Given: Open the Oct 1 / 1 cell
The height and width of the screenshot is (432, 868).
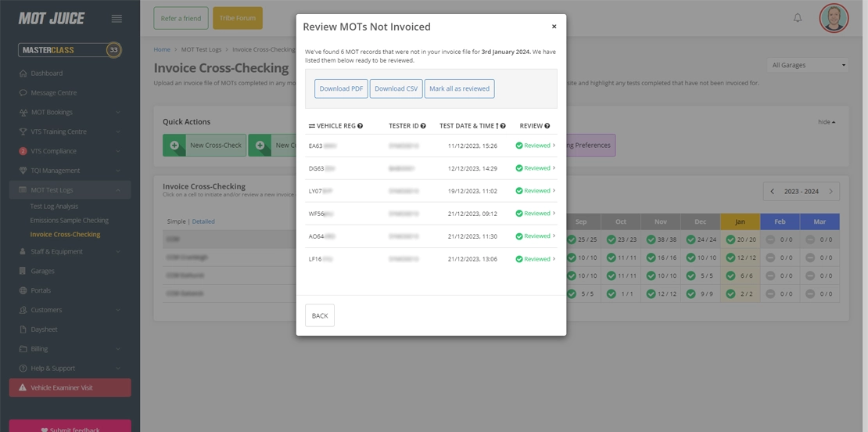Looking at the screenshot, I should [x=621, y=293].
